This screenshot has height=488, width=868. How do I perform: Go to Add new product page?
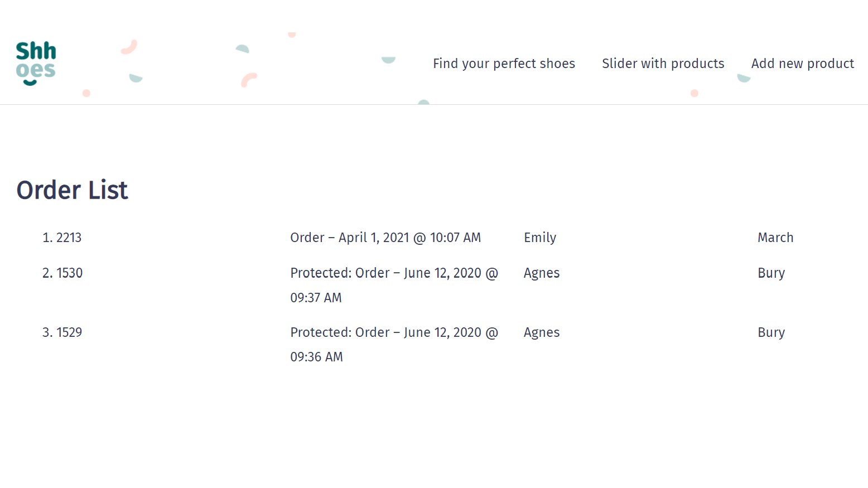[802, 64]
